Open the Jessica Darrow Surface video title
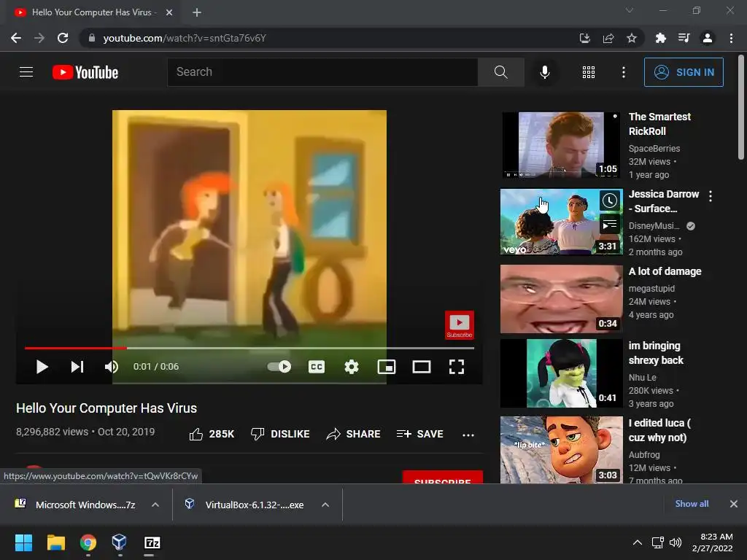 tap(663, 201)
